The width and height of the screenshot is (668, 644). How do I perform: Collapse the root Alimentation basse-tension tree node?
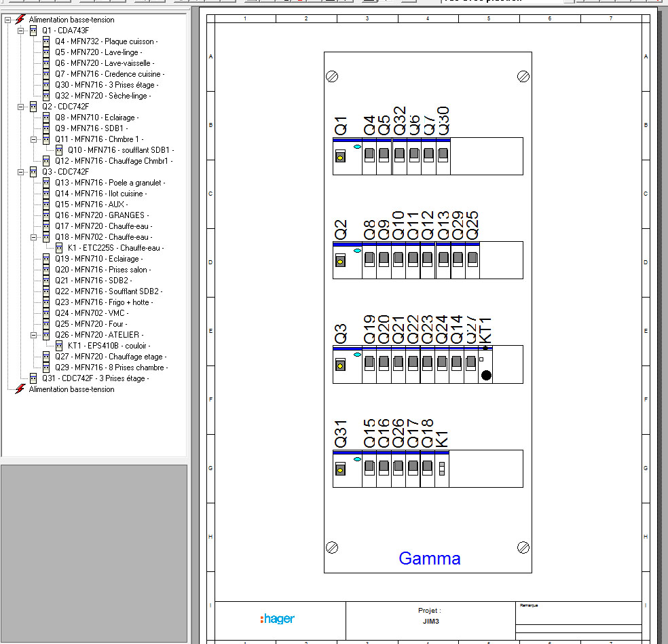click(7, 20)
